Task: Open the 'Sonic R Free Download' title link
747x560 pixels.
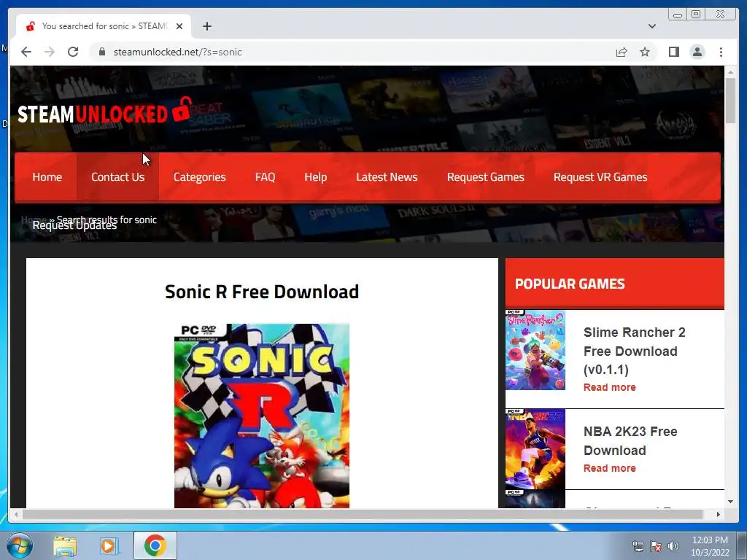Action: (x=262, y=292)
